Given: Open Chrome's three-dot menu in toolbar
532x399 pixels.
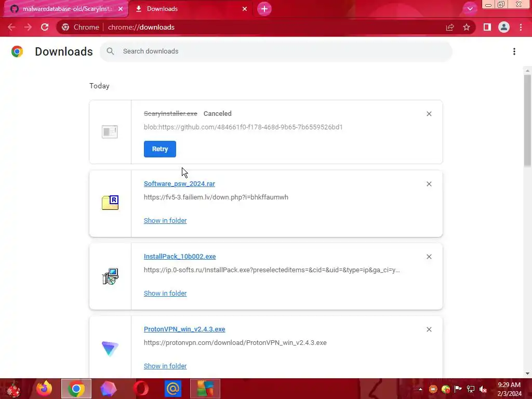Looking at the screenshot, I should click(x=521, y=27).
